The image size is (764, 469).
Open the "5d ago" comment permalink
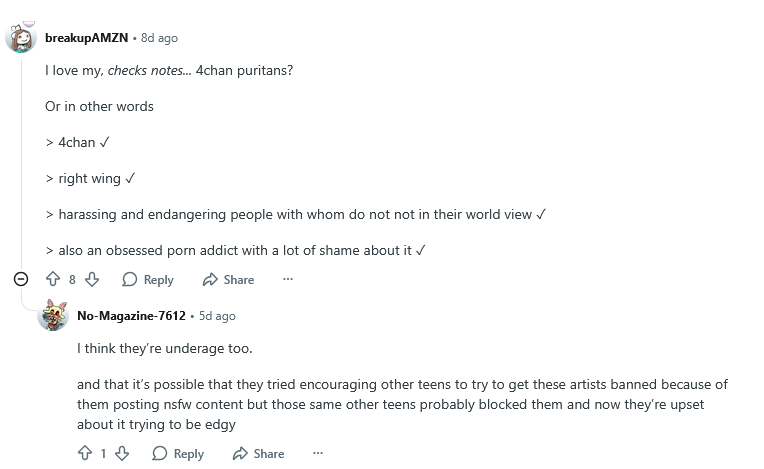coord(217,316)
